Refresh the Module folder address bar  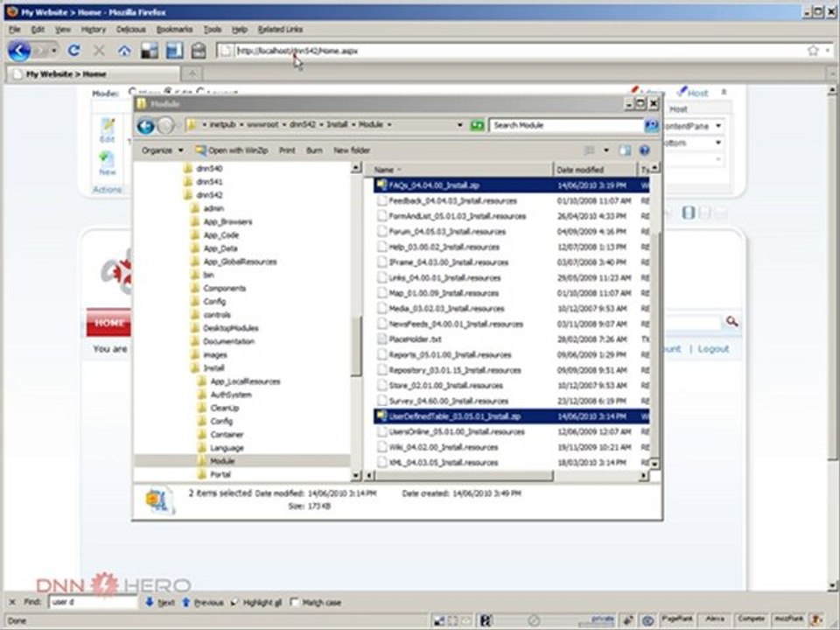477,125
